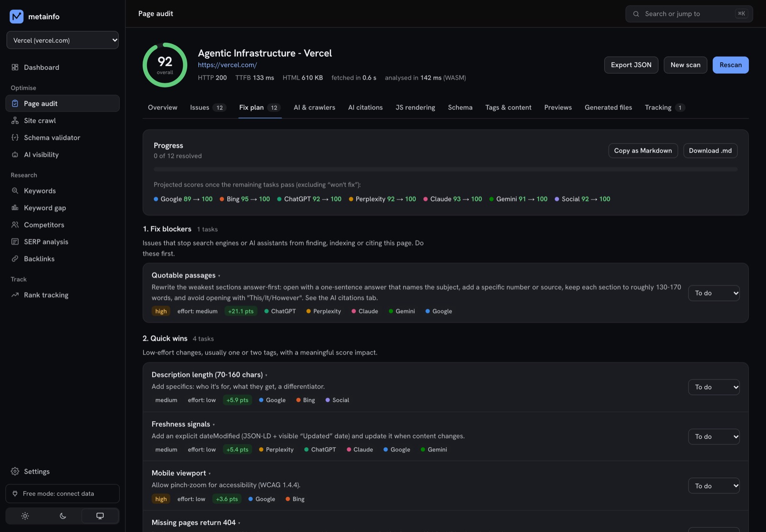Image resolution: width=766 pixels, height=532 pixels.
Task: Click Export JSON button
Action: 631,65
